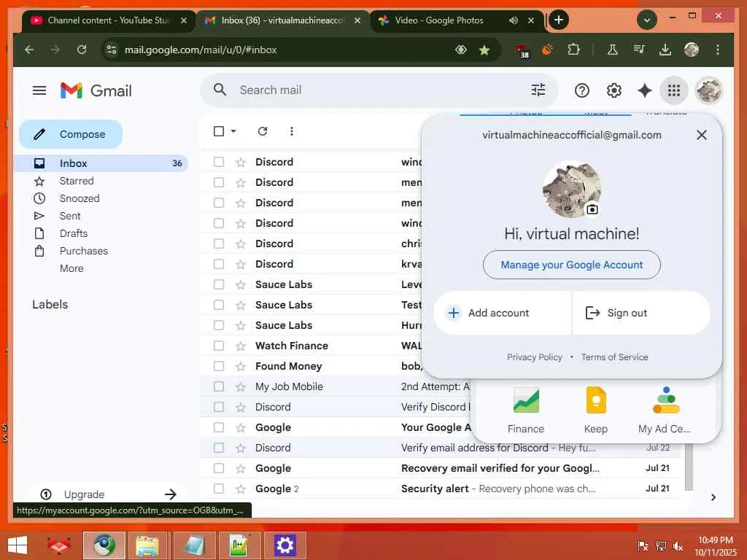Open the Keep app icon
The image size is (747, 560).
click(x=595, y=410)
